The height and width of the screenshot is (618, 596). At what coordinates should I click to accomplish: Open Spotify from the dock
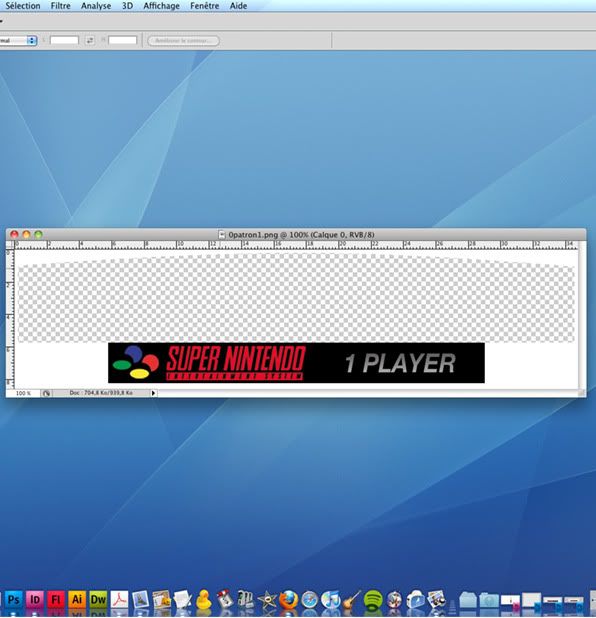click(373, 600)
